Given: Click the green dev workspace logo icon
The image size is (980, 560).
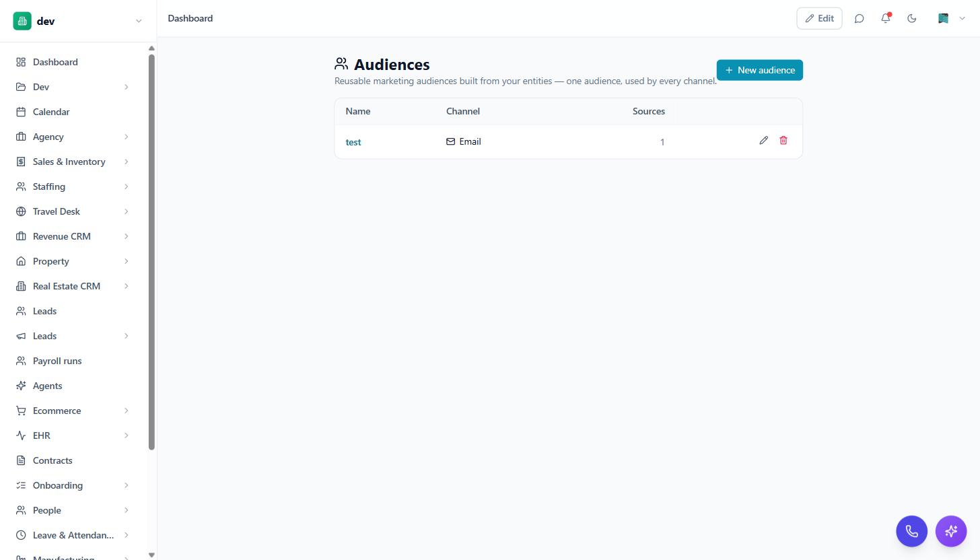Looking at the screenshot, I should pos(22,21).
